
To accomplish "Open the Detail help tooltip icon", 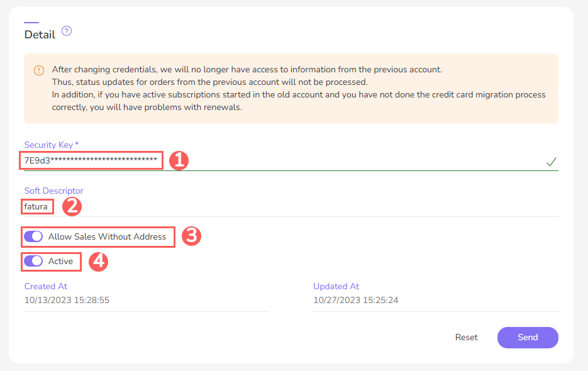I will tap(67, 31).
